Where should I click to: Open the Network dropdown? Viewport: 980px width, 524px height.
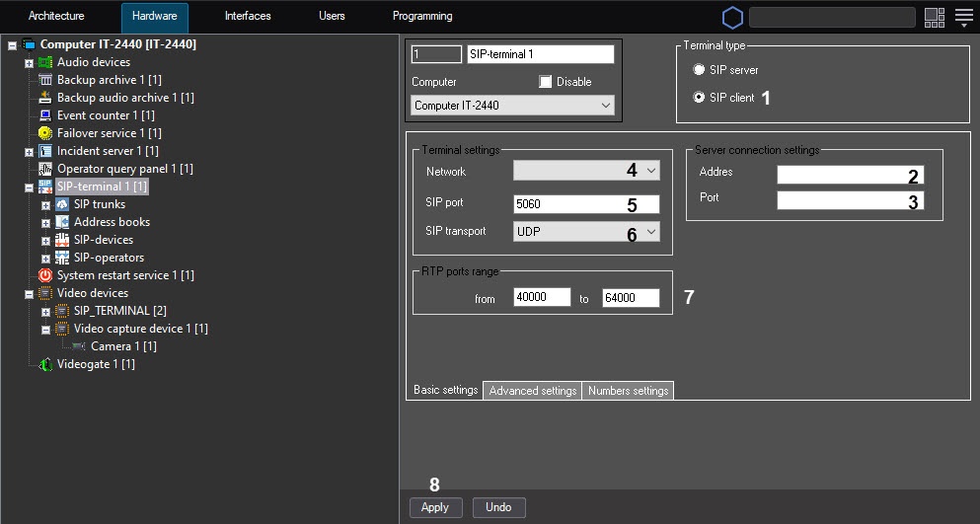tap(586, 172)
